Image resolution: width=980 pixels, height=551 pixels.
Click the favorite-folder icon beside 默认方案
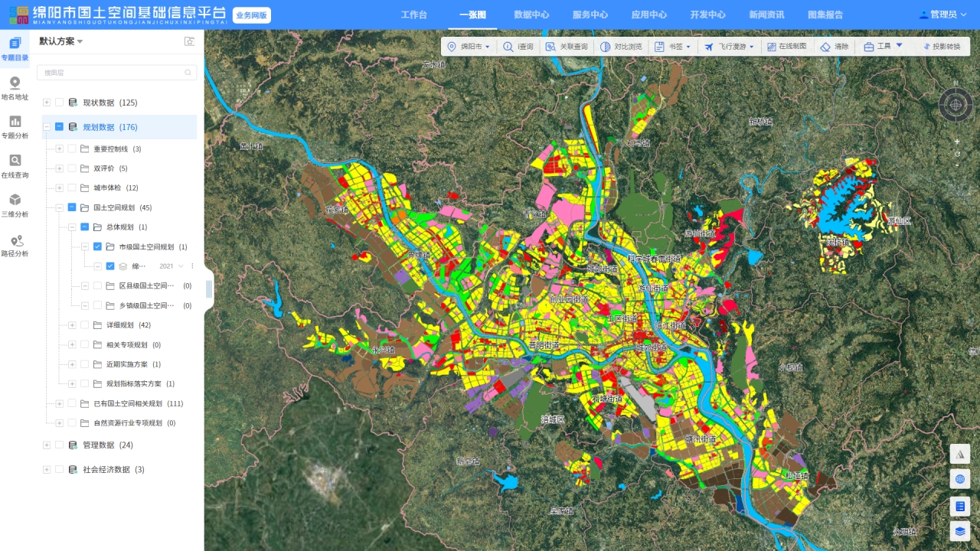189,41
